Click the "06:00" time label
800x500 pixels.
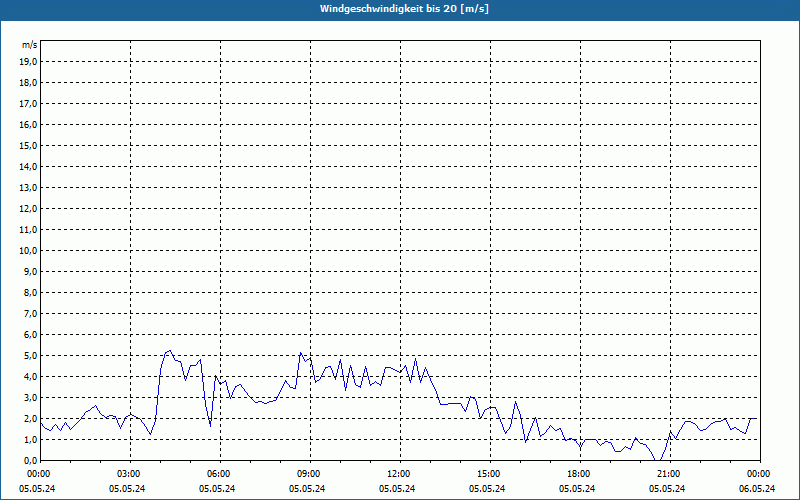click(x=220, y=474)
